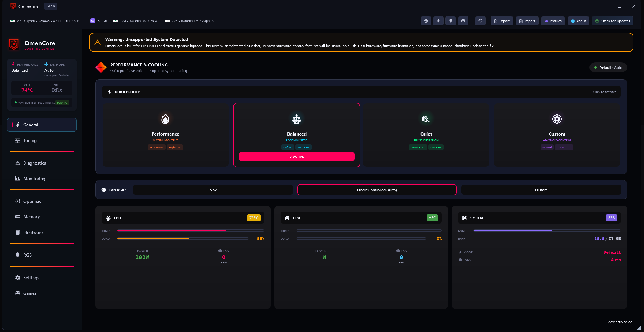Open the General section

42,125
